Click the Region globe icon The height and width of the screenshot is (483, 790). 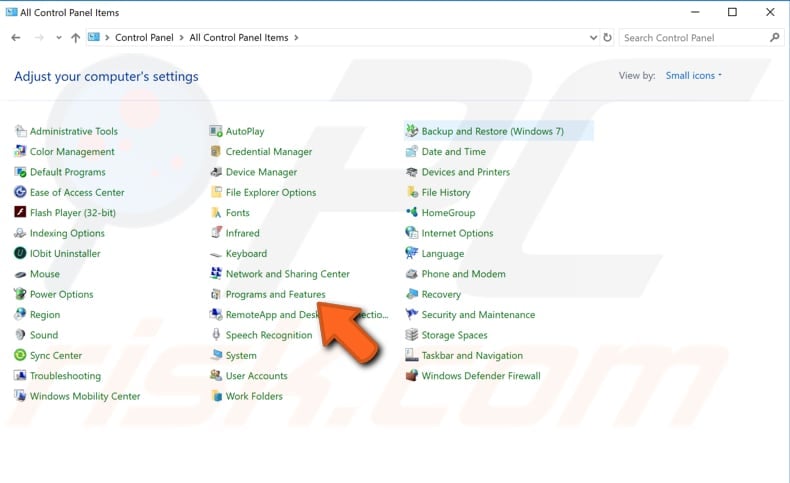[x=20, y=314]
